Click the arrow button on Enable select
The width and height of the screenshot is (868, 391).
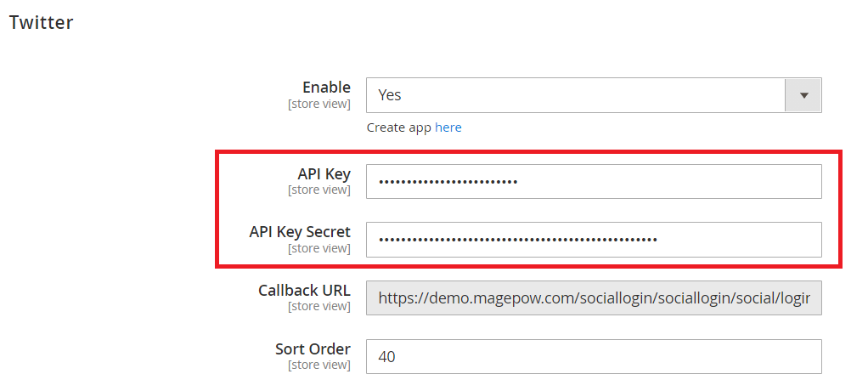804,95
